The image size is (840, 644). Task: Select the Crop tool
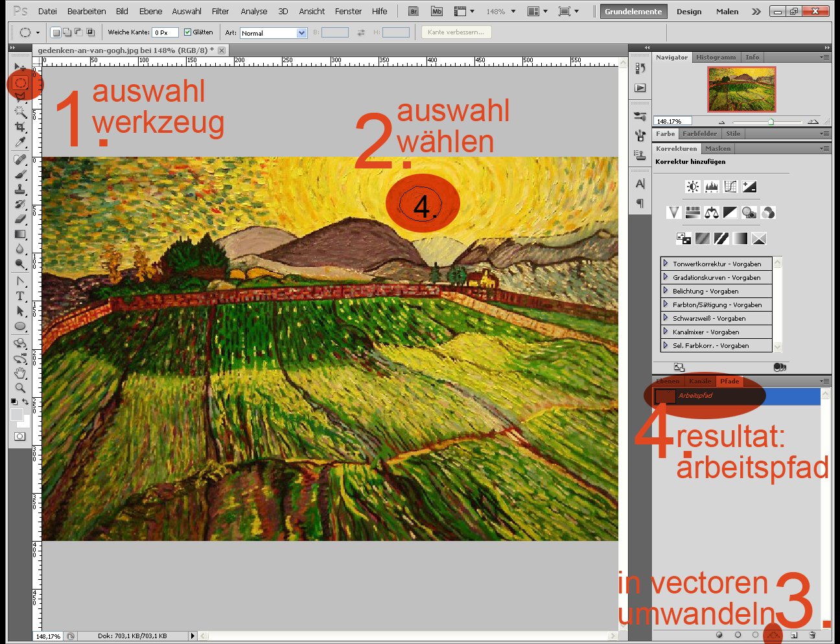tap(20, 127)
